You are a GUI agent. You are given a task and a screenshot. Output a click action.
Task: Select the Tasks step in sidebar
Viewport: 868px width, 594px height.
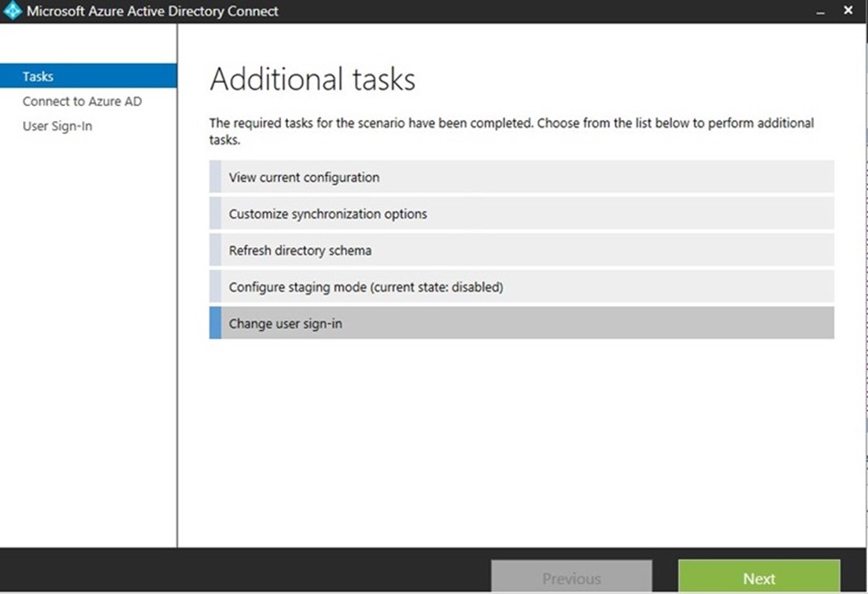pos(88,76)
